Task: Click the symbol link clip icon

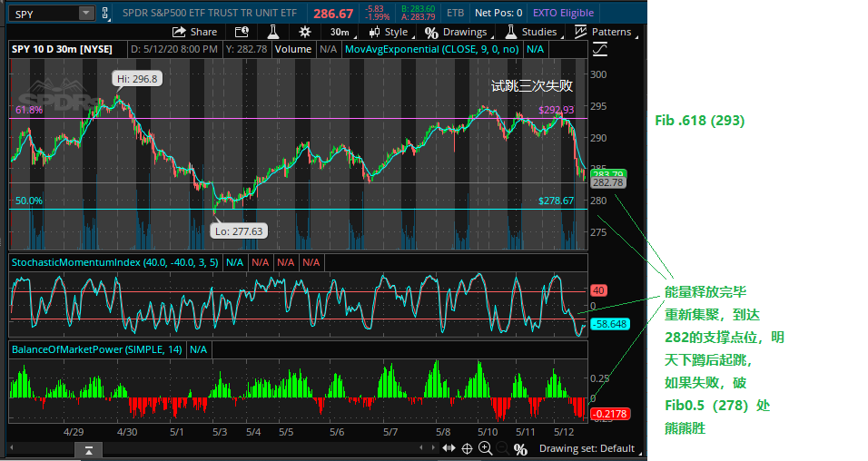Action: pos(104,13)
